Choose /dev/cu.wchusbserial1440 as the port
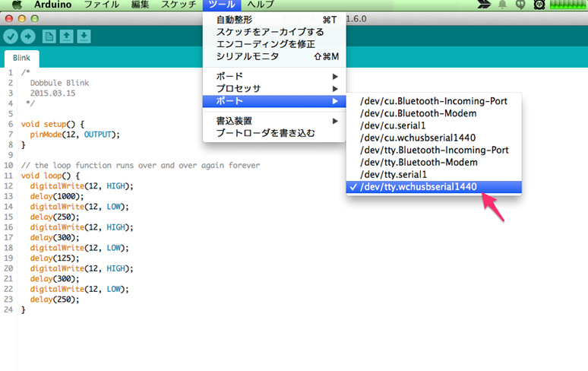 pyautogui.click(x=418, y=138)
